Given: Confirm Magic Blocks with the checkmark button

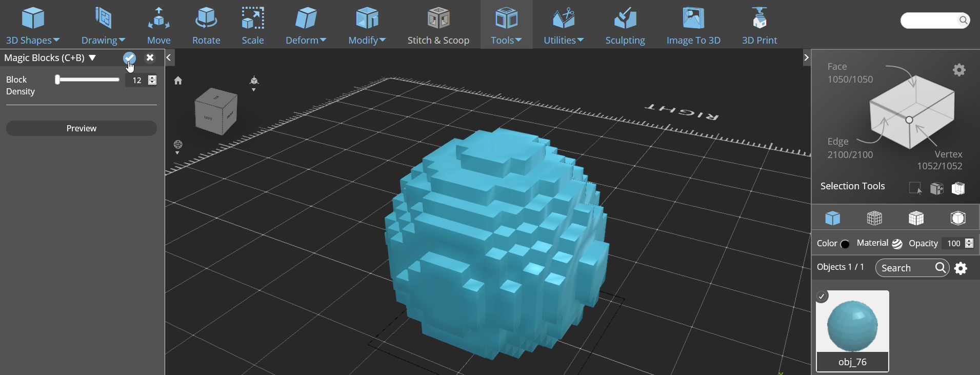Looking at the screenshot, I should coord(129,58).
